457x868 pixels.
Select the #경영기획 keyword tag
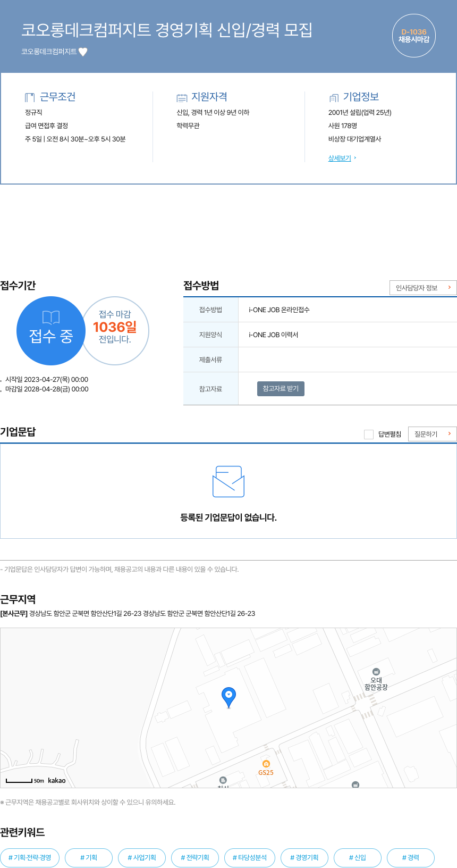(x=304, y=858)
